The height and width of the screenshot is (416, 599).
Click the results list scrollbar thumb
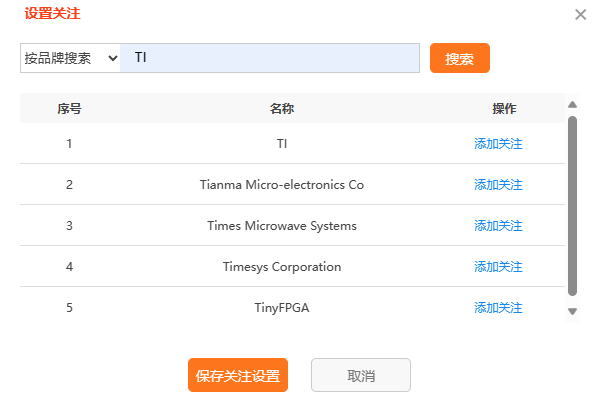(572, 206)
